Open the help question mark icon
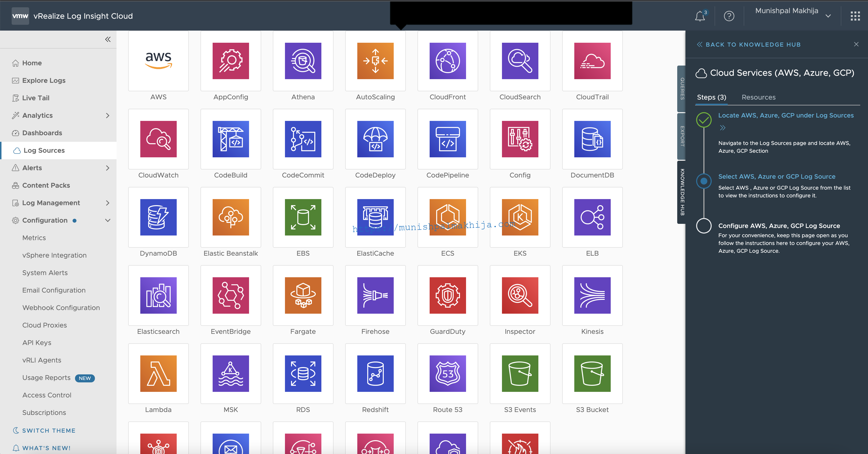Image resolution: width=868 pixels, height=454 pixels. [x=729, y=16]
